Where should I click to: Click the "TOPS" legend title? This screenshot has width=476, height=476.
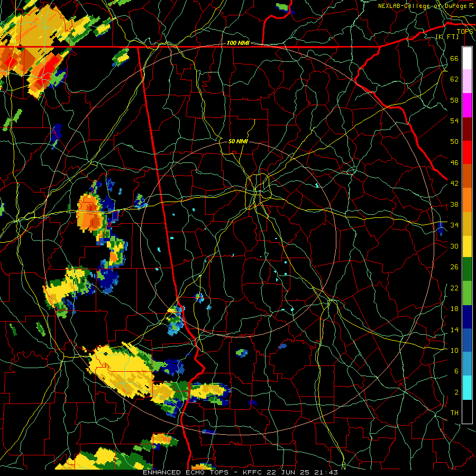click(x=465, y=32)
